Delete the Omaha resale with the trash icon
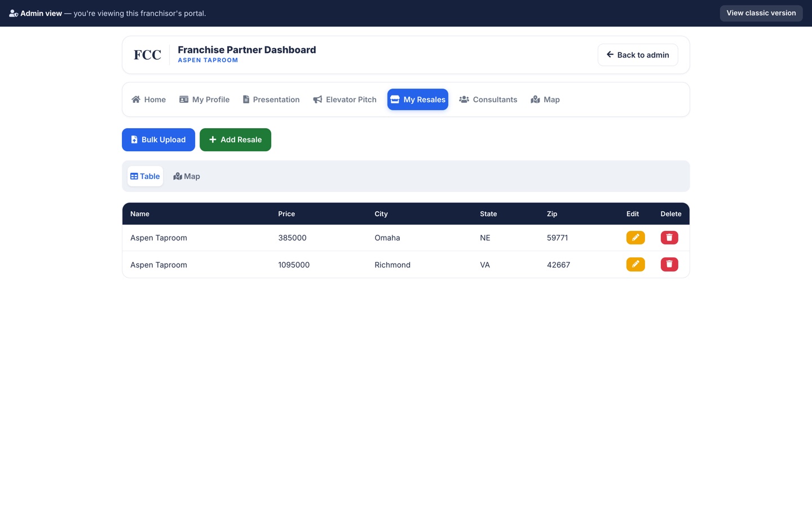Screen dimensions: 812x508 pos(669,238)
